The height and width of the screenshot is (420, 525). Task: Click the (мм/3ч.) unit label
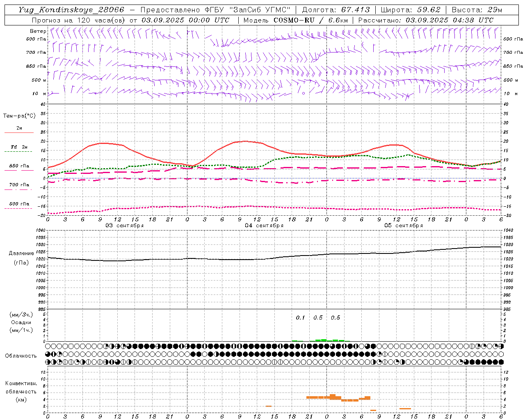(21, 315)
